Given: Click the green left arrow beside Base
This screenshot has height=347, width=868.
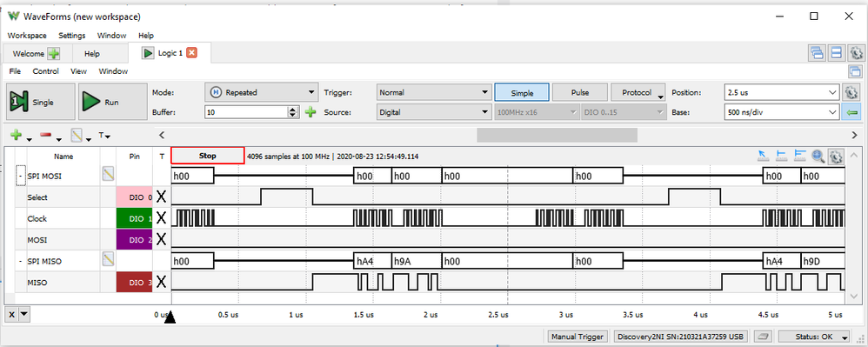Looking at the screenshot, I should tap(851, 112).
